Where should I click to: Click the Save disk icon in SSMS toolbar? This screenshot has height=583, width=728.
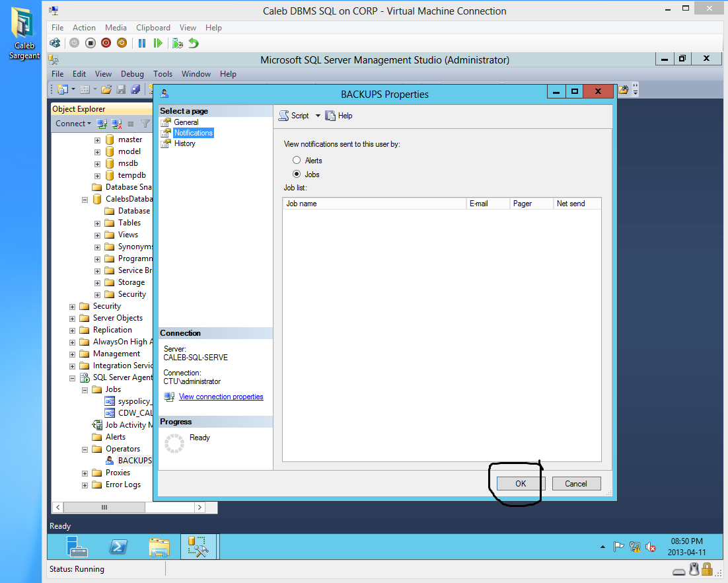[x=121, y=89]
